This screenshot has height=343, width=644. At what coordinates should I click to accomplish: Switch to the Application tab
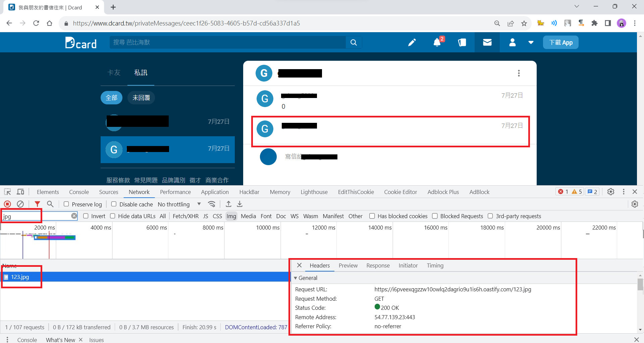point(215,192)
